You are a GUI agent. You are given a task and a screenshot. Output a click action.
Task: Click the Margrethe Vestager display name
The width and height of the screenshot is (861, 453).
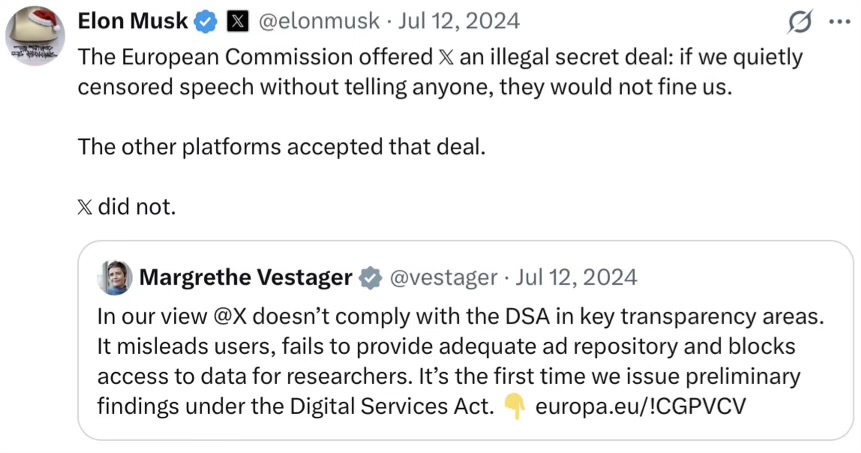click(245, 277)
